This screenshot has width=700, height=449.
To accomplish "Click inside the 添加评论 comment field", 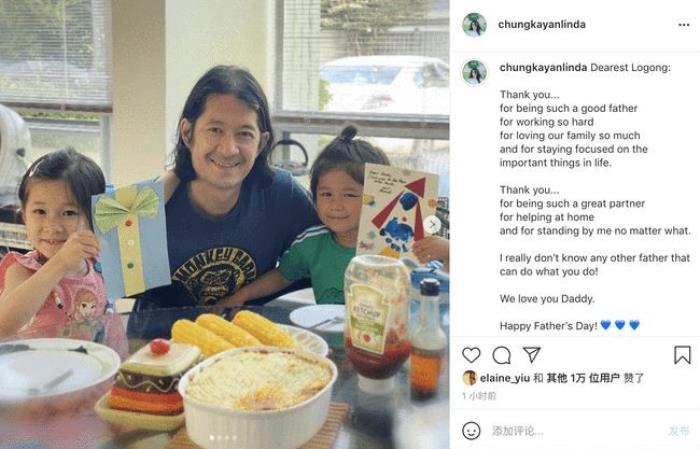I will [576, 431].
